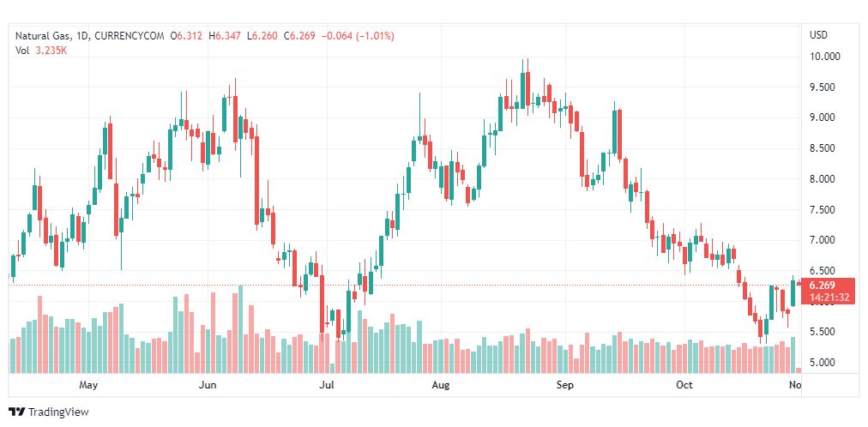The image size is (868, 427).
Task: Select the USD currency label
Action: pyautogui.click(x=818, y=35)
